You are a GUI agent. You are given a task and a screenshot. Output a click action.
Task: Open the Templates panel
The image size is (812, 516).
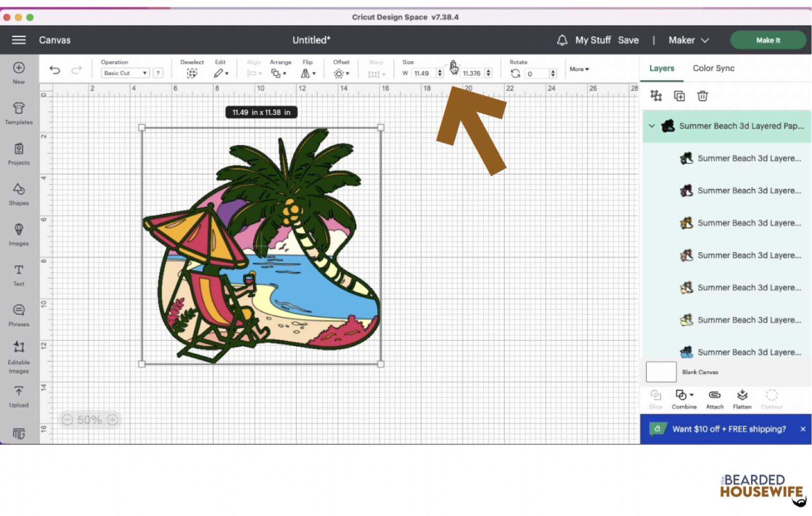19,113
